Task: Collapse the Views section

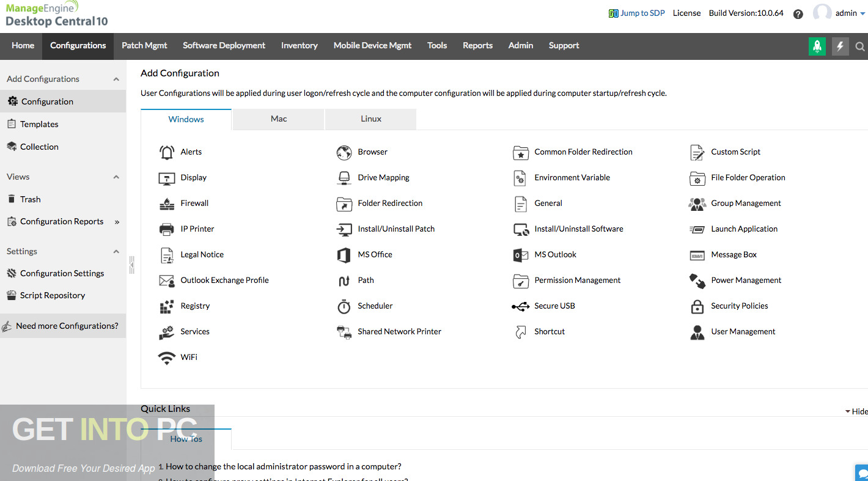Action: tap(116, 176)
